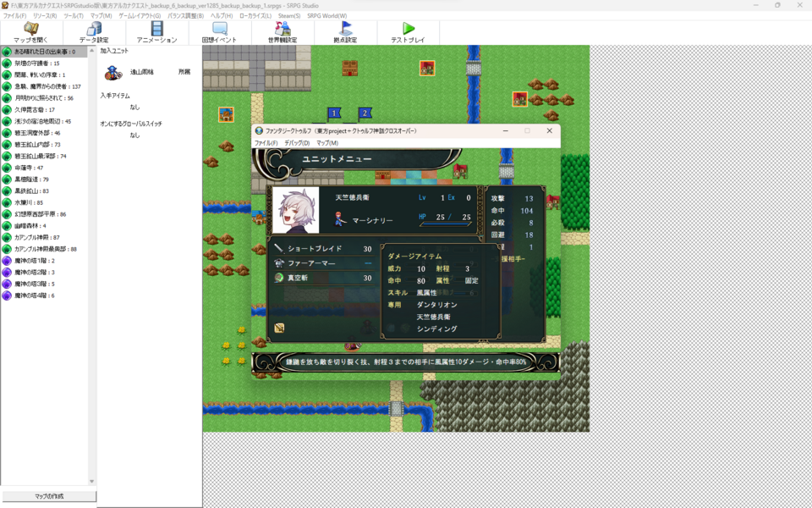Select the map カアンブル神殿 : 87
Image resolution: width=812 pixels, height=508 pixels.
(x=45, y=237)
